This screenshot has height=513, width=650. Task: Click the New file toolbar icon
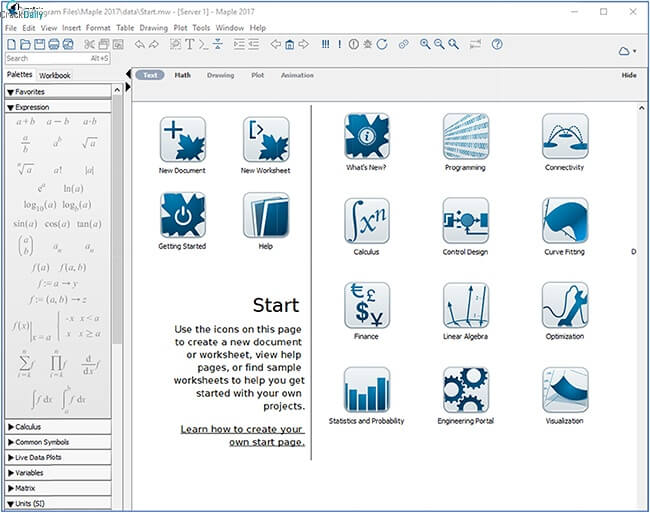tap(12, 44)
